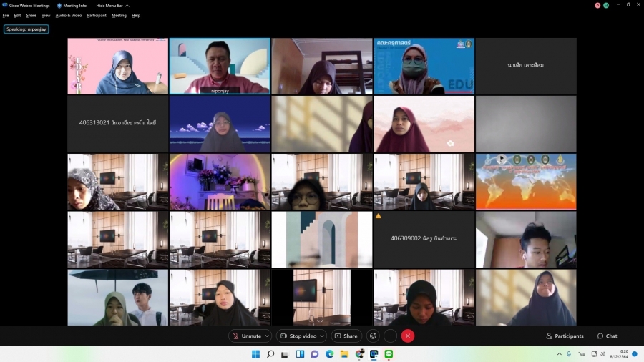This screenshot has width=644, height=362.
Task: Toggle Stop video camera button
Action: [298, 336]
